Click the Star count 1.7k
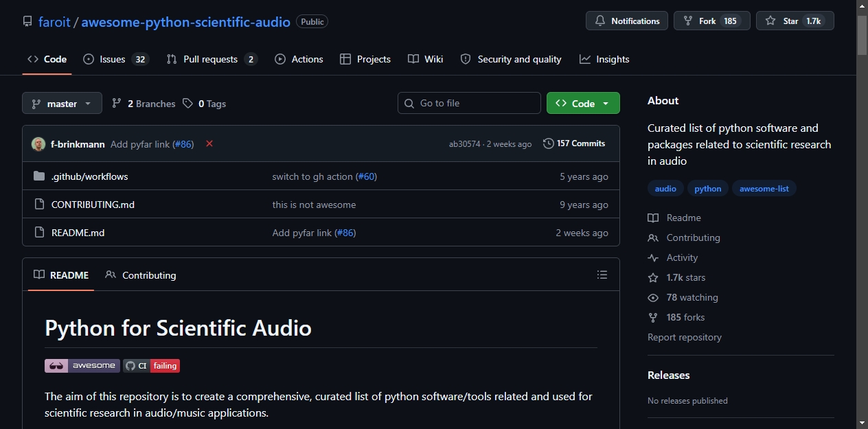 click(814, 21)
